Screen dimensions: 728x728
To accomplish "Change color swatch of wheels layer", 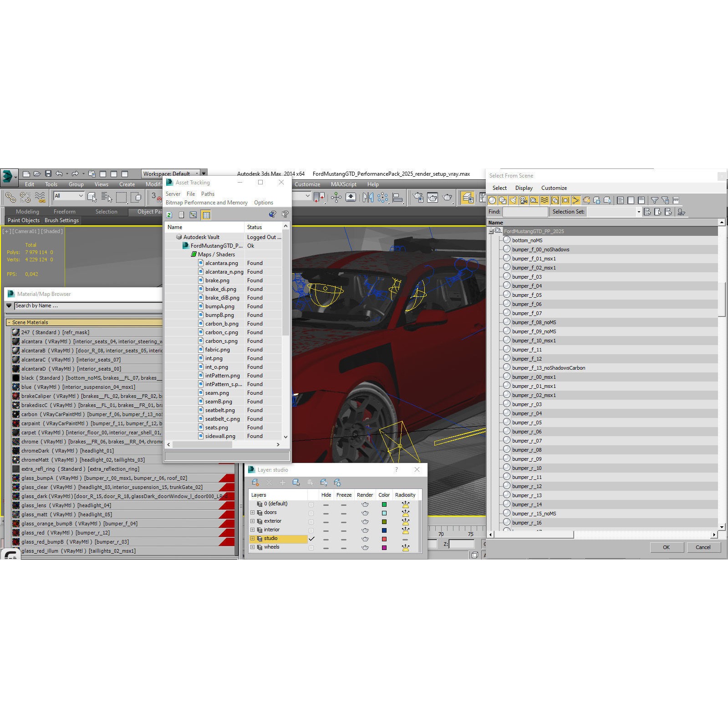I will (384, 548).
